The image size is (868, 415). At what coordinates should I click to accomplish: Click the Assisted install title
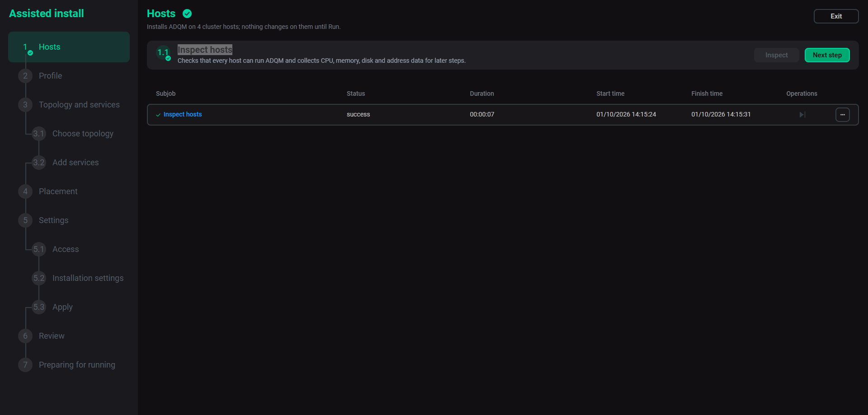(47, 14)
